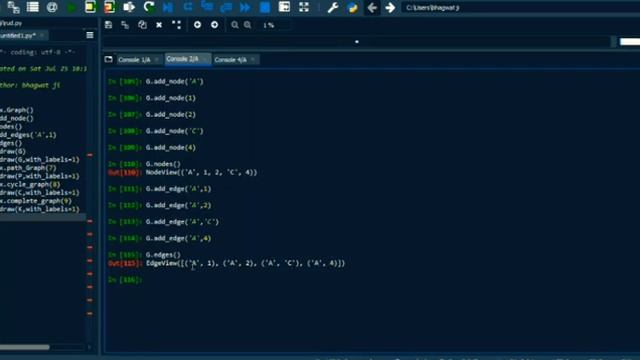
Task: Click the empty In [116] prompt
Action: pyautogui.click(x=125, y=280)
